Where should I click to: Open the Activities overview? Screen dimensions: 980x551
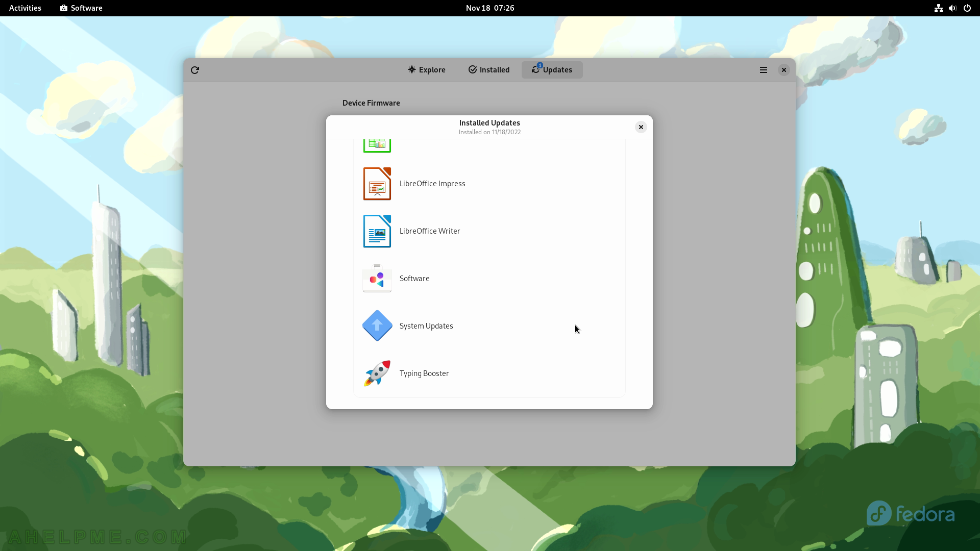(x=25, y=8)
